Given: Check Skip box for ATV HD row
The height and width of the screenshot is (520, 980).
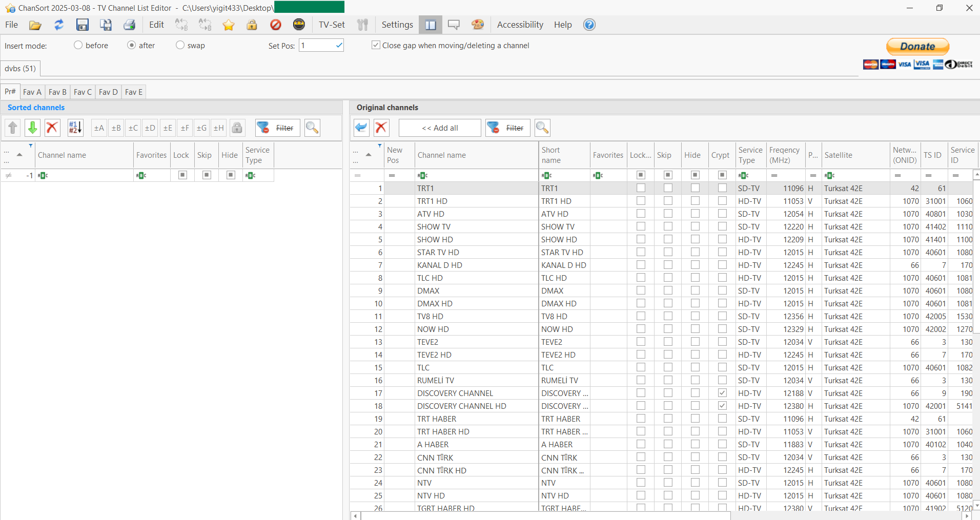Looking at the screenshot, I should pos(668,214).
